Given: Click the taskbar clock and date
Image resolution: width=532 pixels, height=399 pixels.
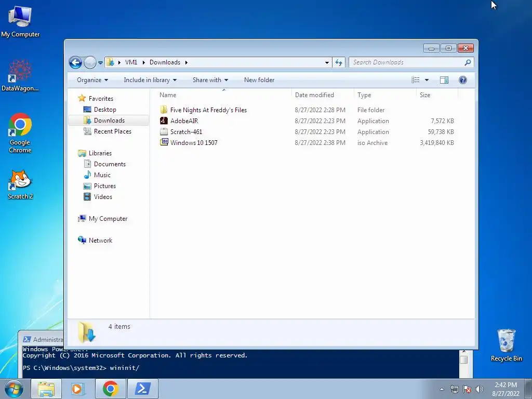Looking at the screenshot, I should coord(506,389).
